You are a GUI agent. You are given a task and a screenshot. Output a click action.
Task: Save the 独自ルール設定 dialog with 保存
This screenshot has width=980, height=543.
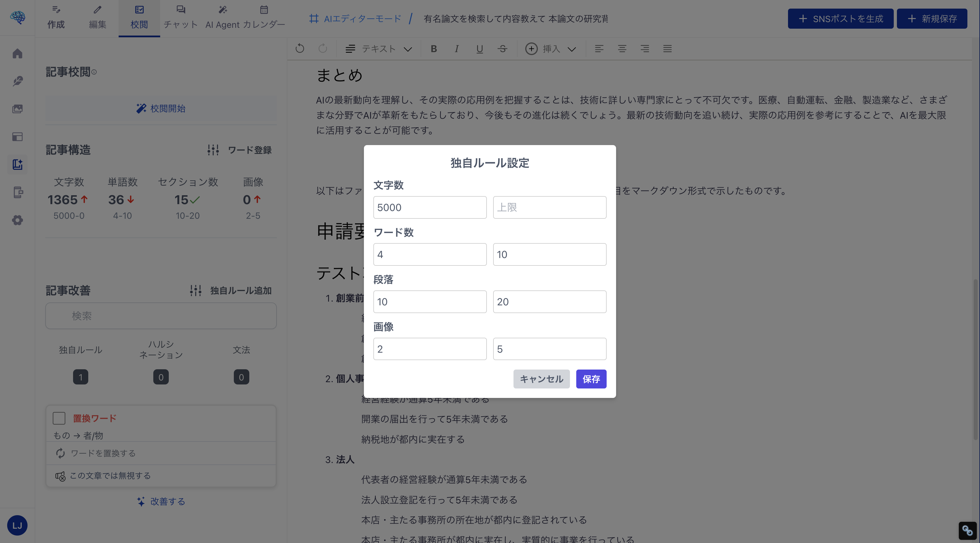coord(591,379)
